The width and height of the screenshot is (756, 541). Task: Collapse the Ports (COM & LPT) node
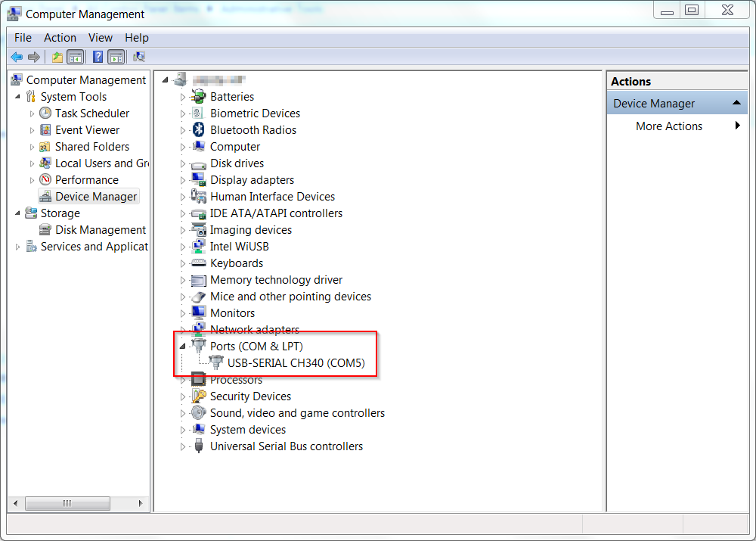182,347
